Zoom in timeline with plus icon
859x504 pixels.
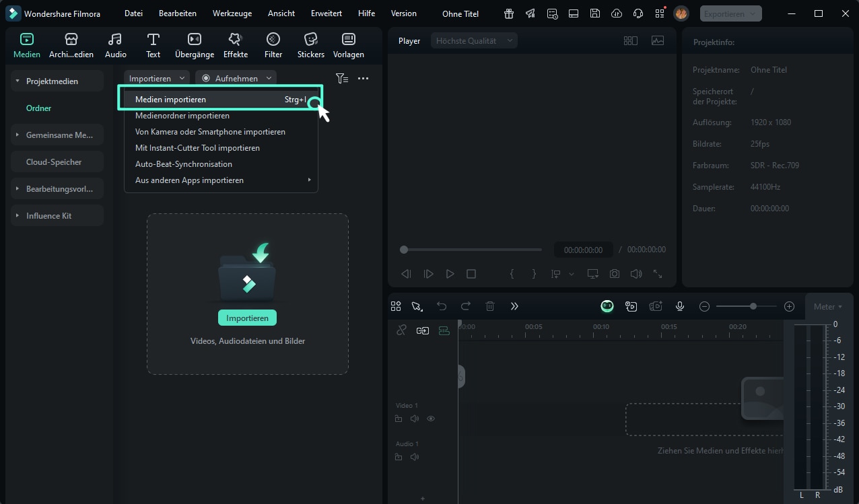(790, 306)
